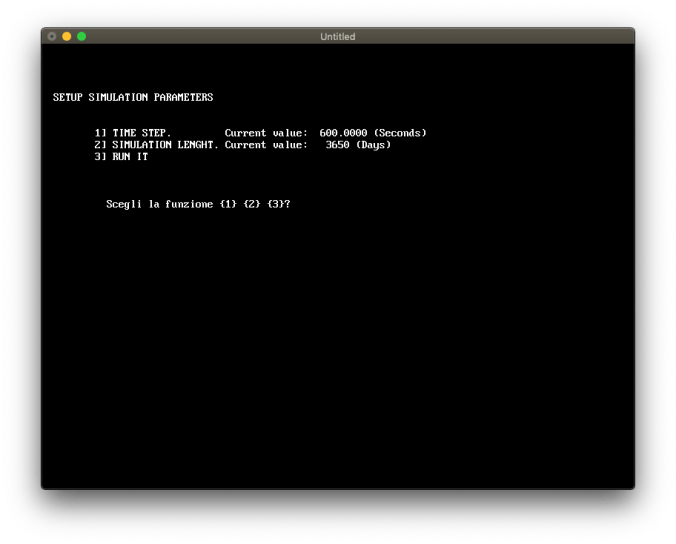Select the "1] TIME STEP." menu option
Image resolution: width=676 pixels, height=544 pixels.
point(133,133)
